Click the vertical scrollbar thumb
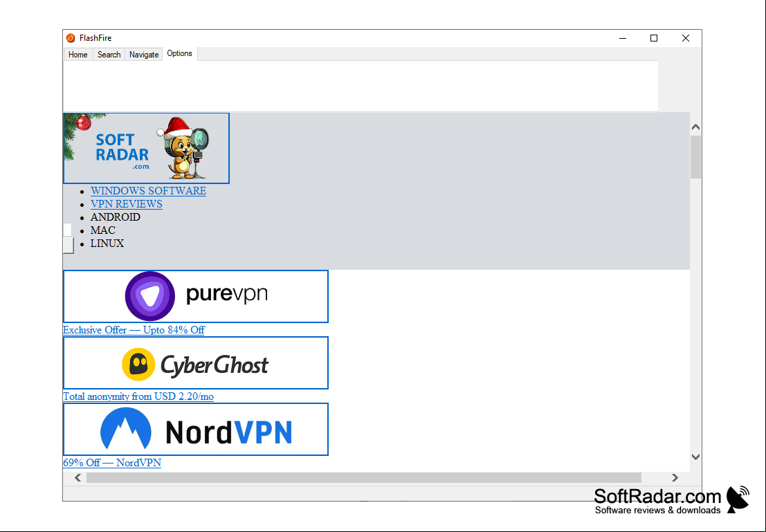Screen dimensions: 766x532 coord(695,157)
